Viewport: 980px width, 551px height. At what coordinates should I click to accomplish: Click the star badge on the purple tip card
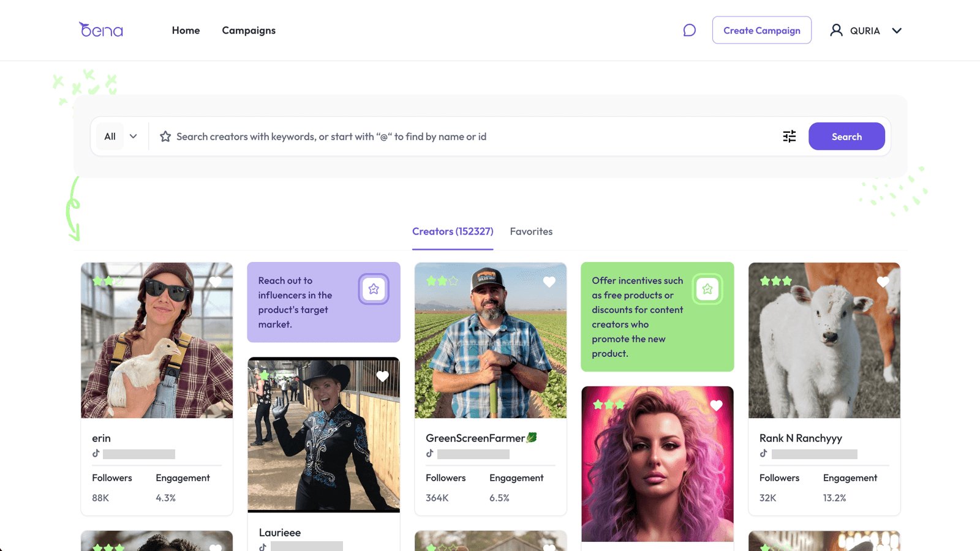pos(374,288)
